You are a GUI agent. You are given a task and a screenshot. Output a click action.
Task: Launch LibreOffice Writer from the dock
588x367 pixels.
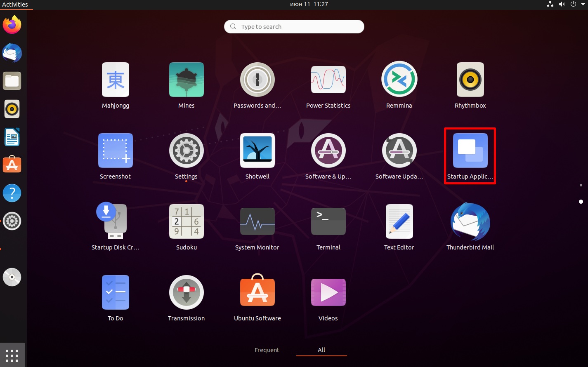[12, 137]
